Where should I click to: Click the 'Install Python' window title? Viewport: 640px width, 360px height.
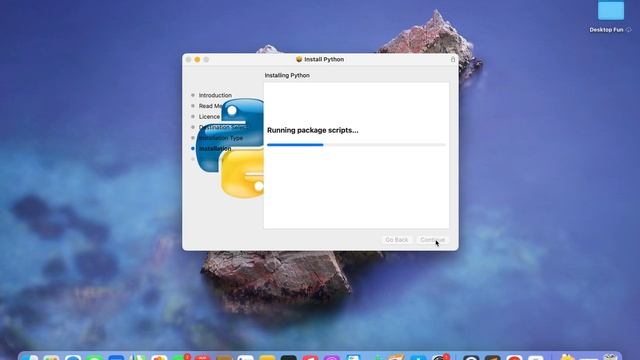tap(324, 59)
